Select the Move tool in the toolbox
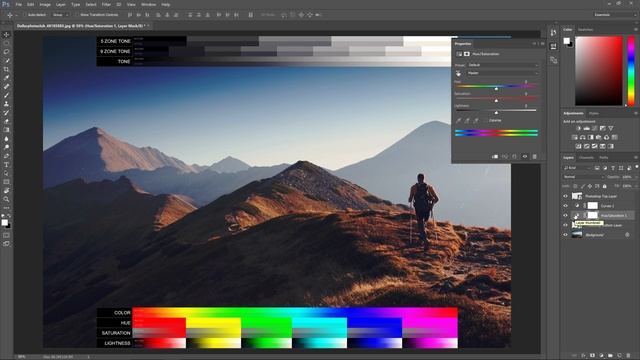Screen dimensions: 640x360 click(x=6, y=35)
